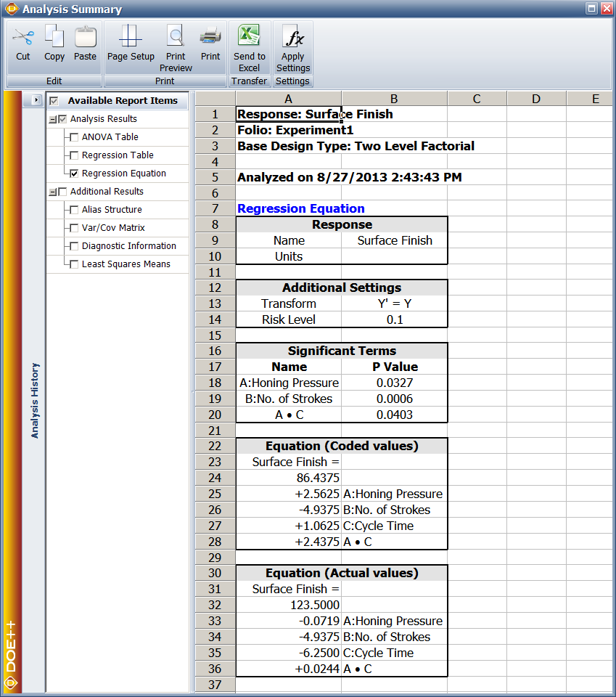Enable the Diagnostic Information checkbox

[74, 246]
